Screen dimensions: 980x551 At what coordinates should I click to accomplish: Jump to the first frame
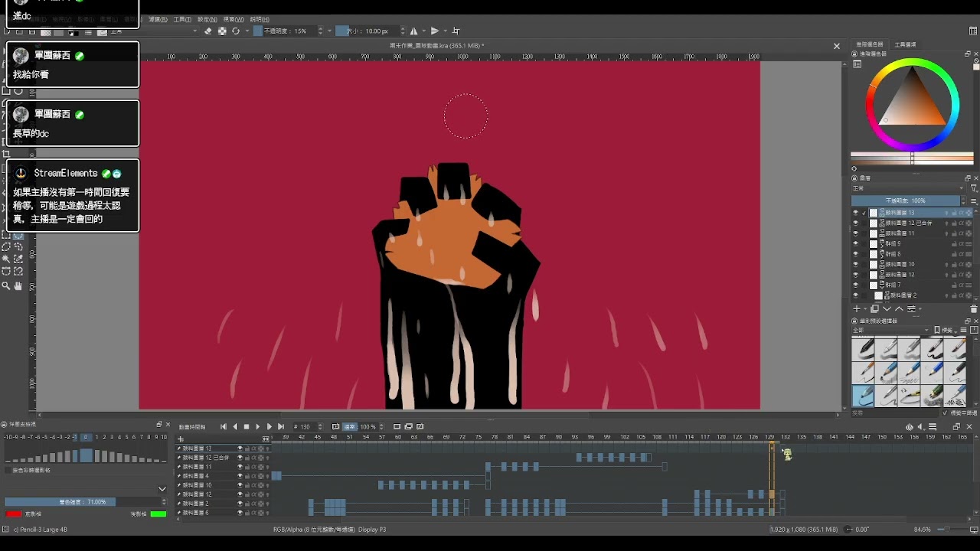[x=224, y=427]
